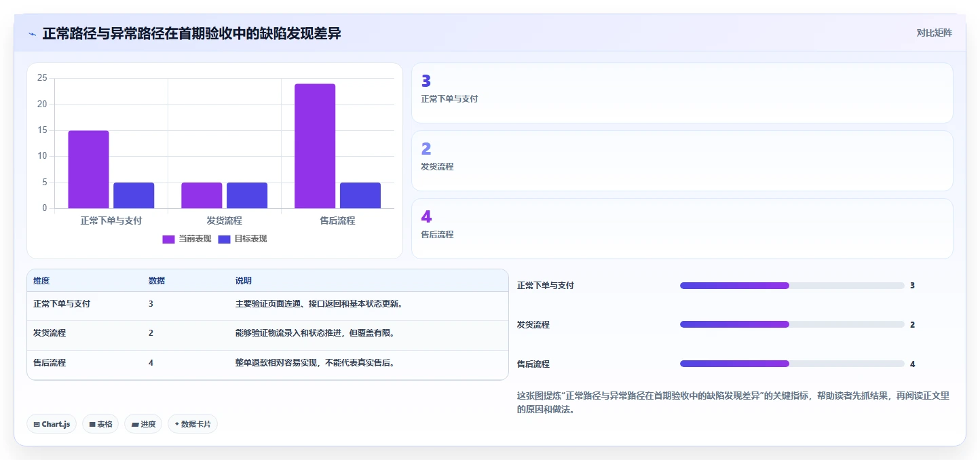The height and width of the screenshot is (460, 980).
Task: Select the 发货流程 data card showing 2
Action: coord(682,161)
